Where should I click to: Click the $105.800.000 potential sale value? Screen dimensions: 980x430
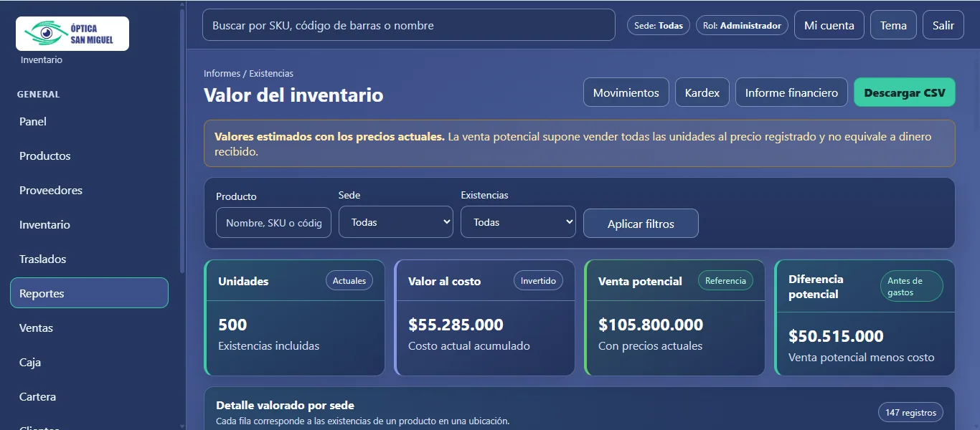(651, 325)
